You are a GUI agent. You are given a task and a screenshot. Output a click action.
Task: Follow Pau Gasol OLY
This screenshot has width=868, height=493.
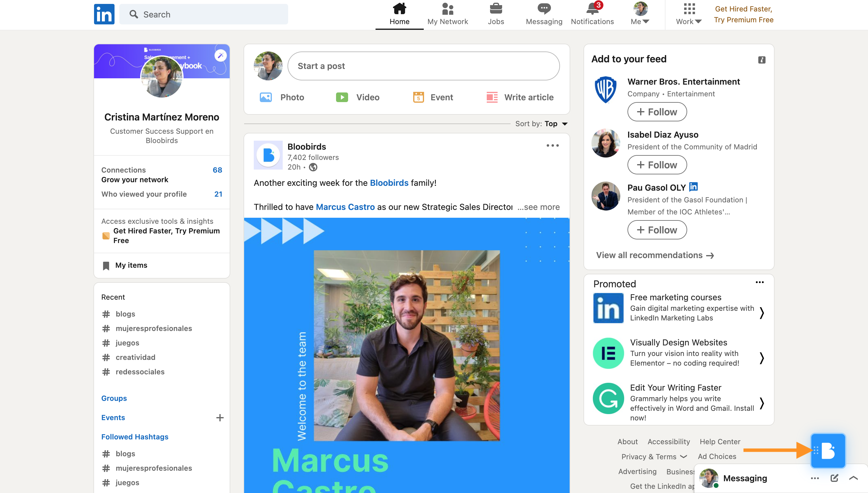click(x=657, y=230)
